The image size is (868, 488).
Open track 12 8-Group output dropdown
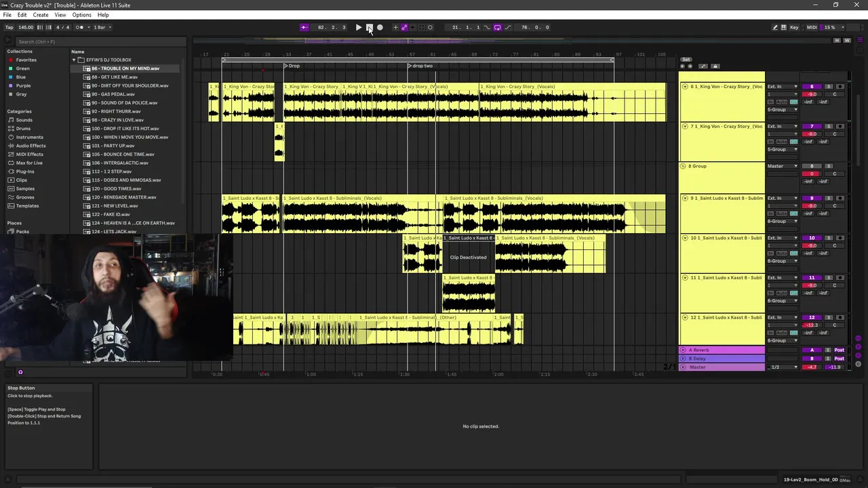pyautogui.click(x=783, y=340)
